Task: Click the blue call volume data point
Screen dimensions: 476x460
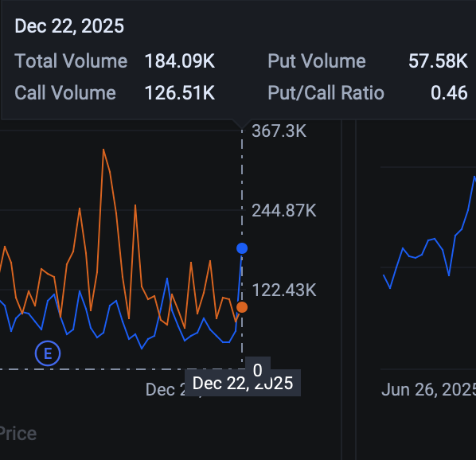Action: click(x=242, y=248)
